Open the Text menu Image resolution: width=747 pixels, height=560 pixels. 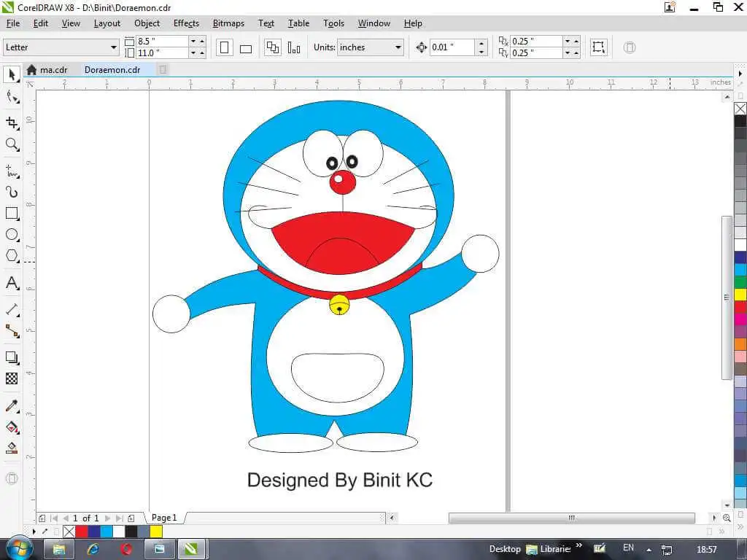tap(266, 23)
